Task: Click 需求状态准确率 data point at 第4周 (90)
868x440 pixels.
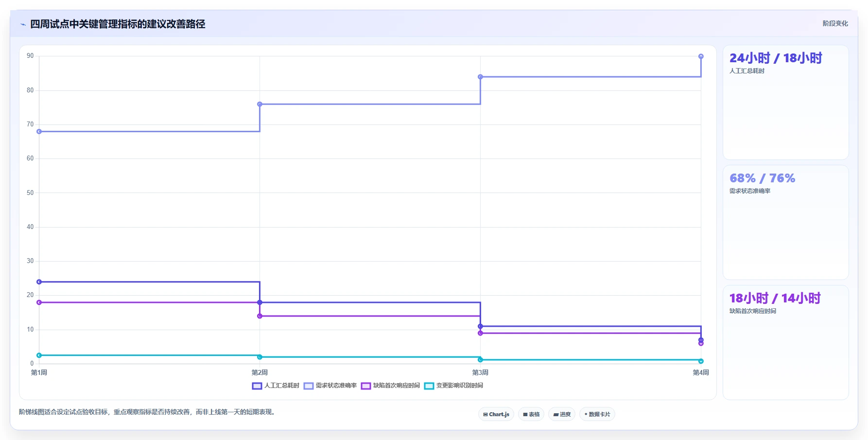Action: [x=701, y=56]
